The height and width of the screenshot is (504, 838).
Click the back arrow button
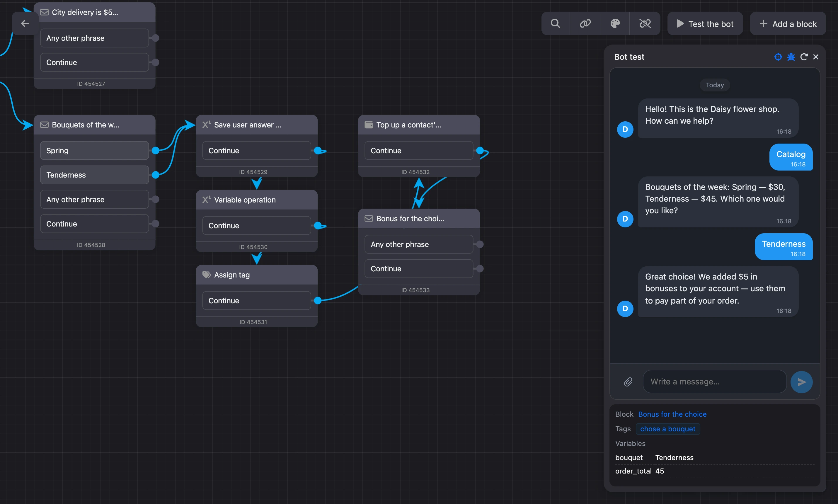pyautogui.click(x=25, y=23)
